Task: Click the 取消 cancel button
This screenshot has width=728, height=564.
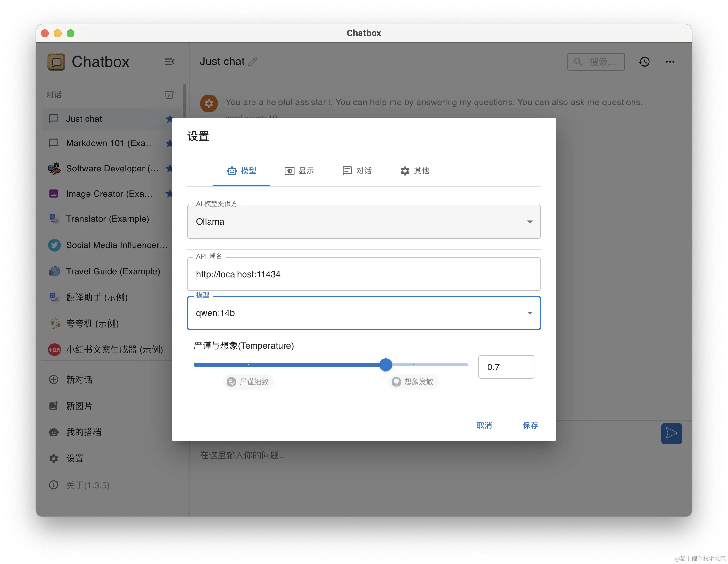Action: [x=484, y=425]
